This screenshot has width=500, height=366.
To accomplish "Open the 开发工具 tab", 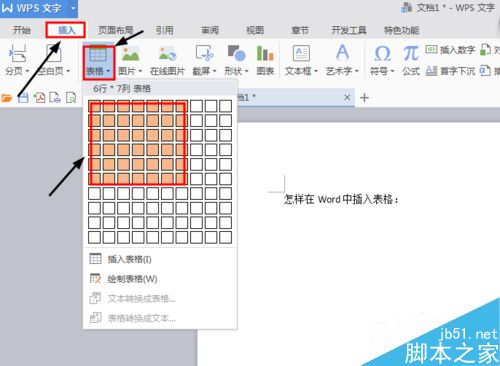I will pyautogui.click(x=348, y=30).
